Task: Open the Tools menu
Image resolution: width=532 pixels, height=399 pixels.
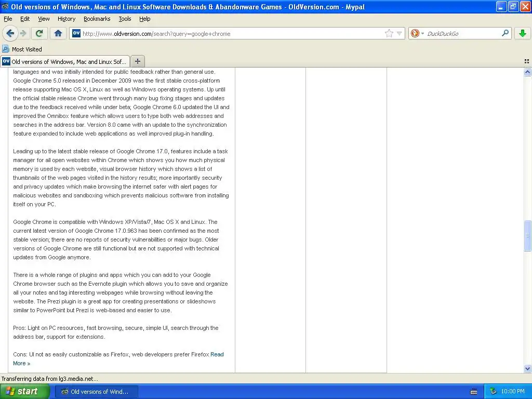Action: tap(125, 19)
